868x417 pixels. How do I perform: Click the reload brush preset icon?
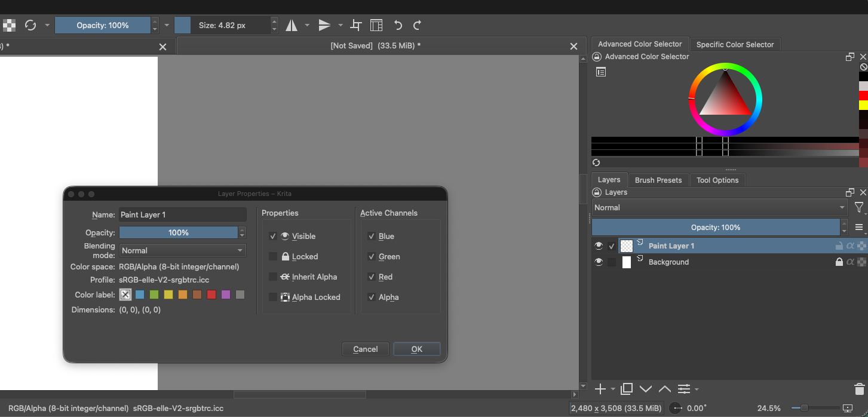coord(30,25)
